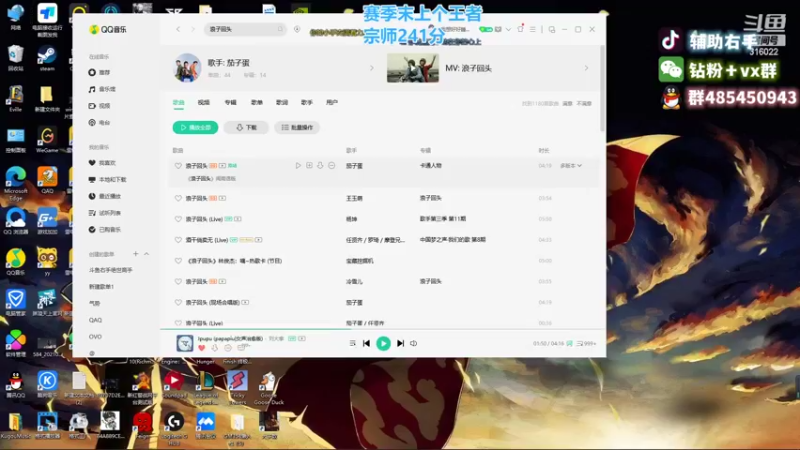Add first 浪子回头 row to playlist
Image resolution: width=800 pixels, height=450 pixels.
point(309,166)
